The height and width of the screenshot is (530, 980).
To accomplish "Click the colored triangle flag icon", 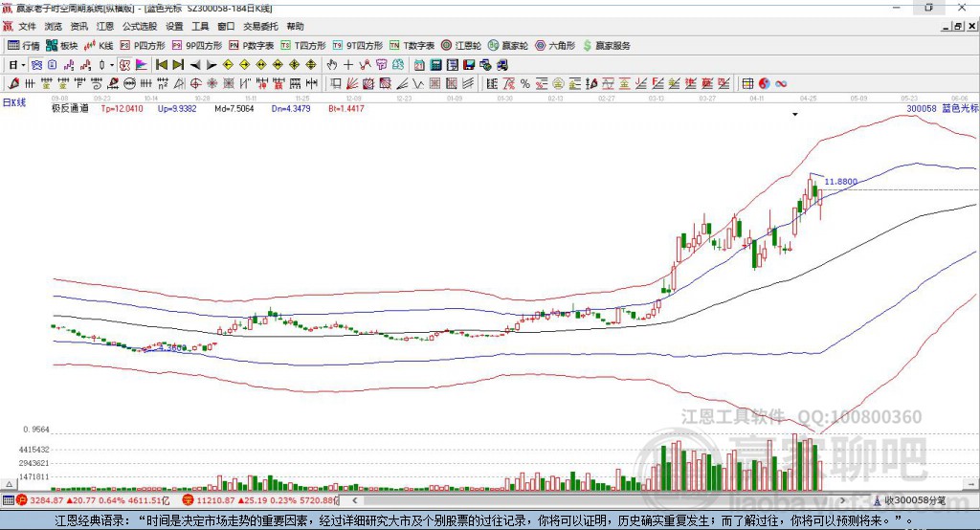I will [142, 65].
